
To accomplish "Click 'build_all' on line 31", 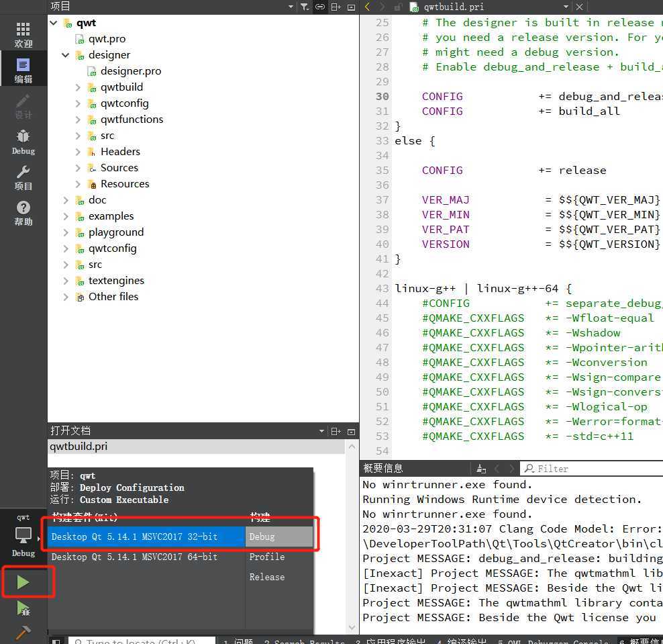I will 589,111.
